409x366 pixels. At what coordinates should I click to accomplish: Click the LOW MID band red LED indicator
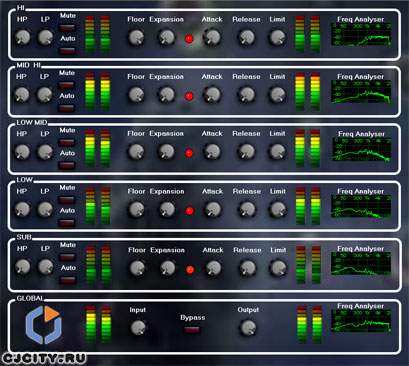click(189, 153)
